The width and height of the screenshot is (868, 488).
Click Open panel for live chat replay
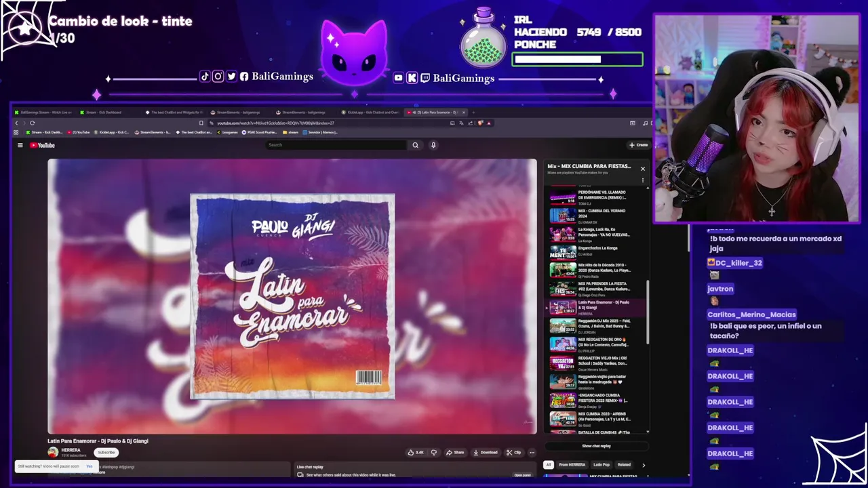(522, 475)
